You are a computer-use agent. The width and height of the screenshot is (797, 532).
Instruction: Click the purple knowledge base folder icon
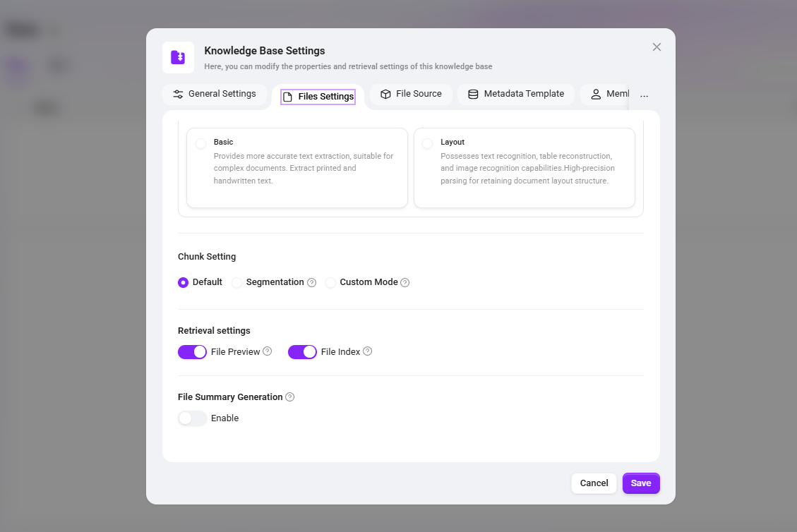click(178, 57)
